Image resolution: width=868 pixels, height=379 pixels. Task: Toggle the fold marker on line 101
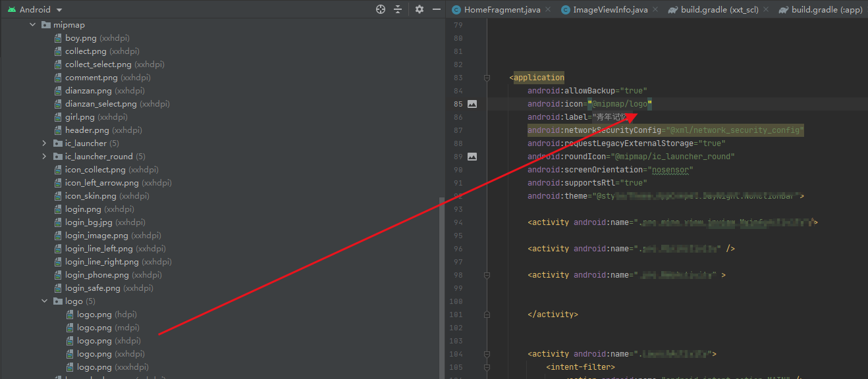(x=487, y=315)
